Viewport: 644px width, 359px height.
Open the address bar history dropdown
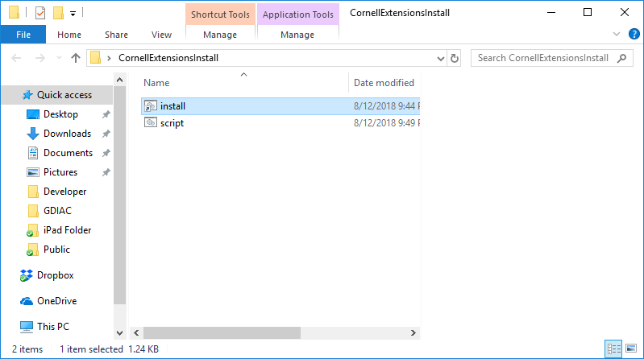pos(440,58)
